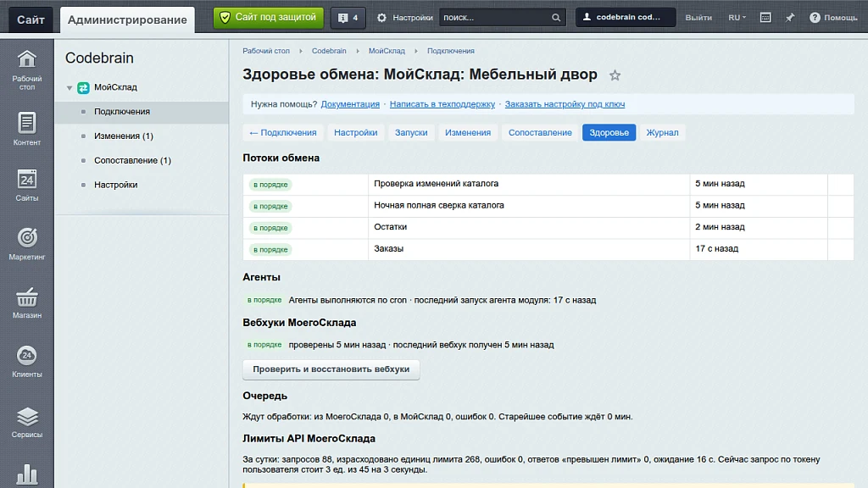Click Заказать настройку под ключ link
The height and width of the screenshot is (488, 868).
pos(565,104)
